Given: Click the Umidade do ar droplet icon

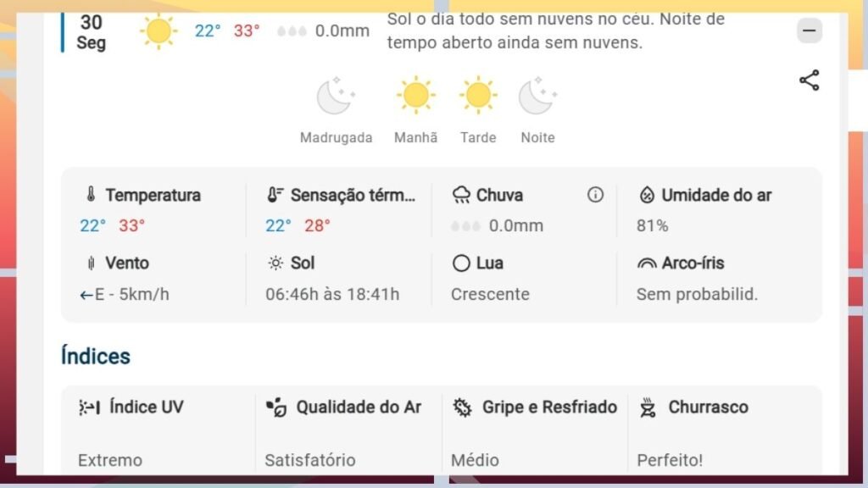Looking at the screenshot, I should click(x=647, y=195).
